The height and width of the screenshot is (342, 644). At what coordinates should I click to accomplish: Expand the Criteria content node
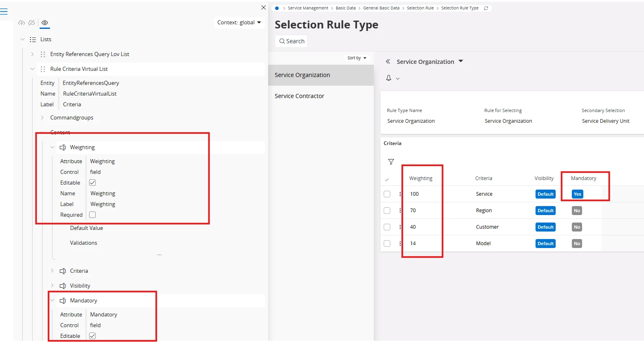point(52,271)
